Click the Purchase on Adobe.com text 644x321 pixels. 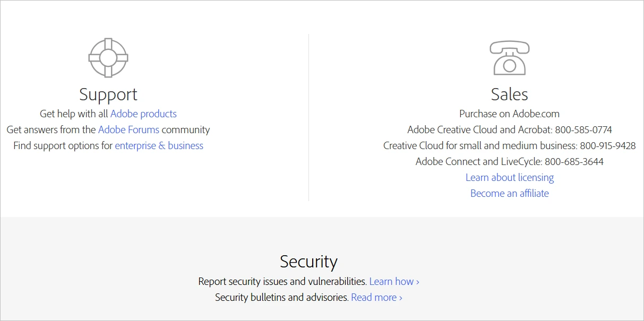(510, 114)
